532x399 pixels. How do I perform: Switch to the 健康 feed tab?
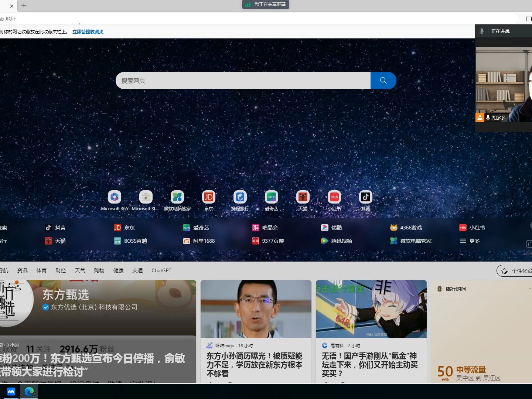(118, 270)
